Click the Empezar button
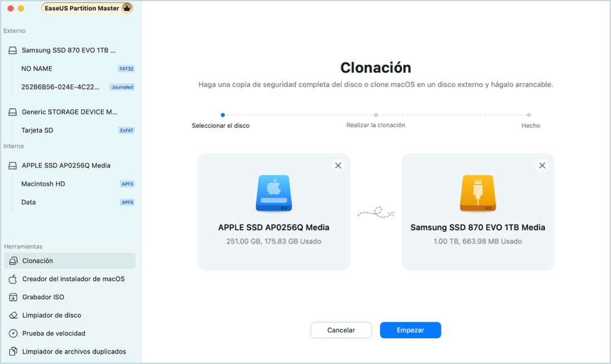The height and width of the screenshot is (364, 611). coord(411,330)
